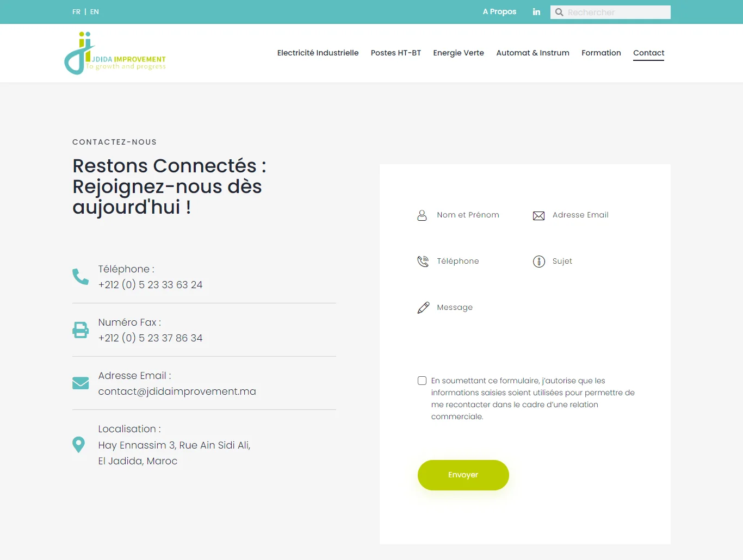Open the A Propos link

tap(499, 12)
